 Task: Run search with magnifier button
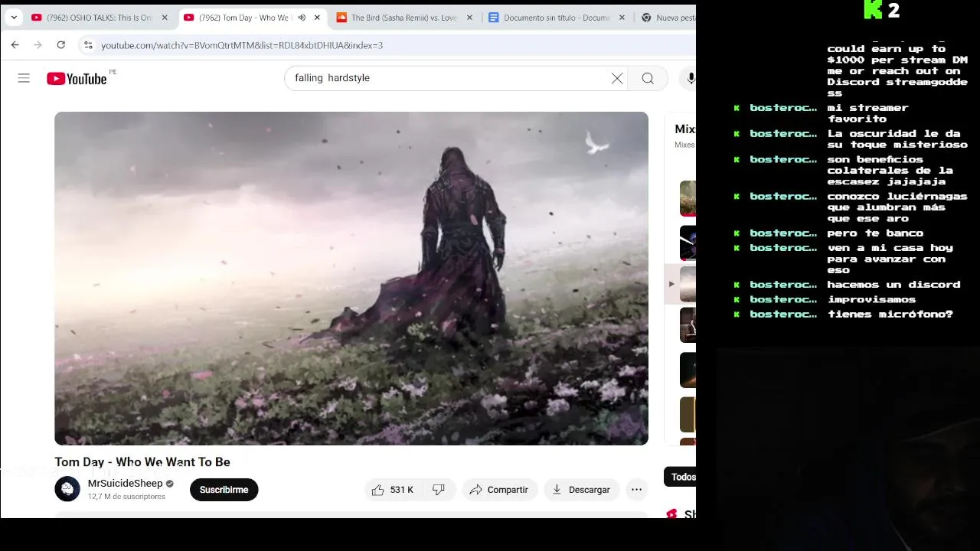648,78
